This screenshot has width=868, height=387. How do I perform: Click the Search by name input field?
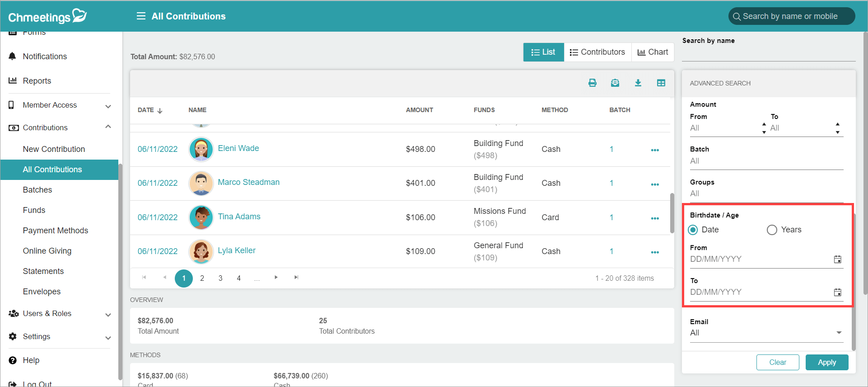pos(768,54)
